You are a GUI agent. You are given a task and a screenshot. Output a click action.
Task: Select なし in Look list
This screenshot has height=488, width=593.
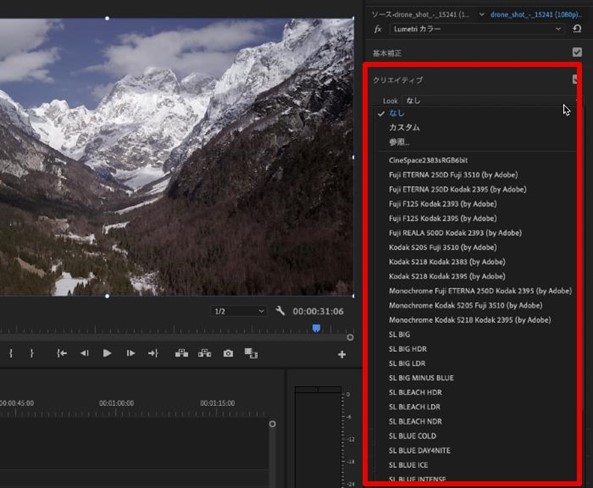point(397,113)
